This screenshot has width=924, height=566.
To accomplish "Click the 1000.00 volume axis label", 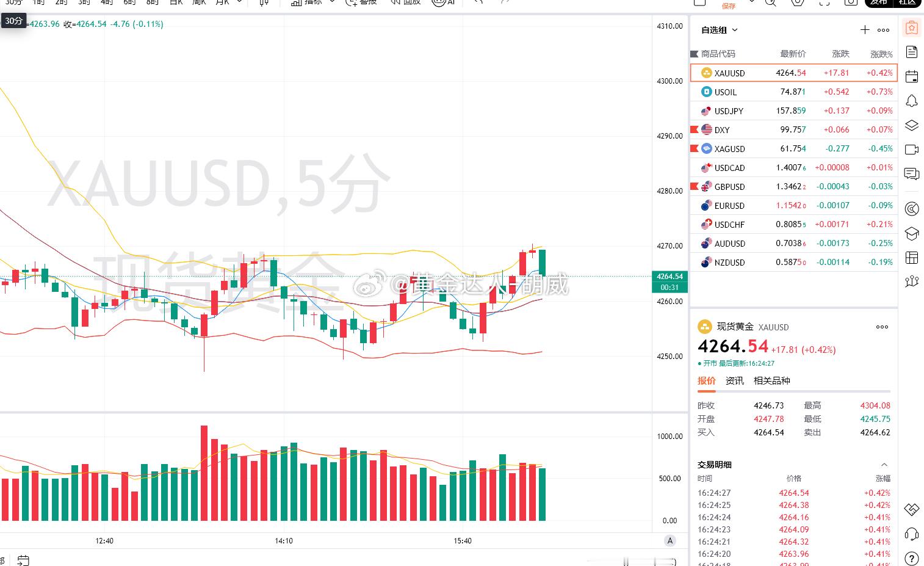I will click(670, 437).
